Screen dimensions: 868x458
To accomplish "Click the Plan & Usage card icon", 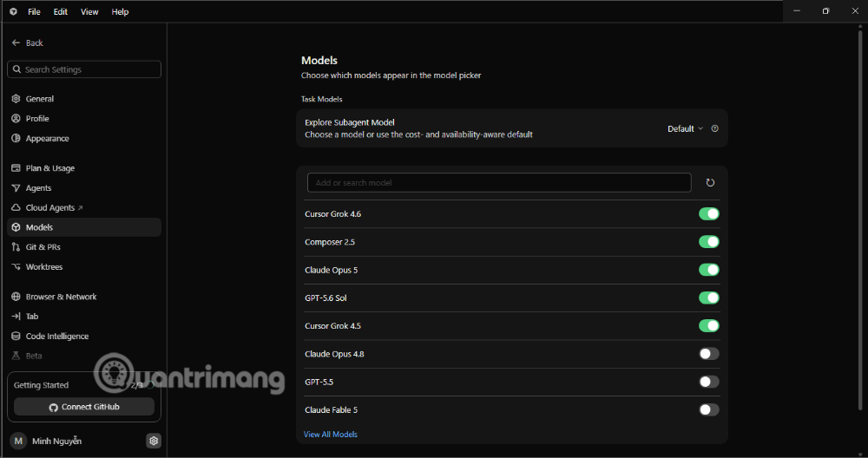I will point(16,168).
